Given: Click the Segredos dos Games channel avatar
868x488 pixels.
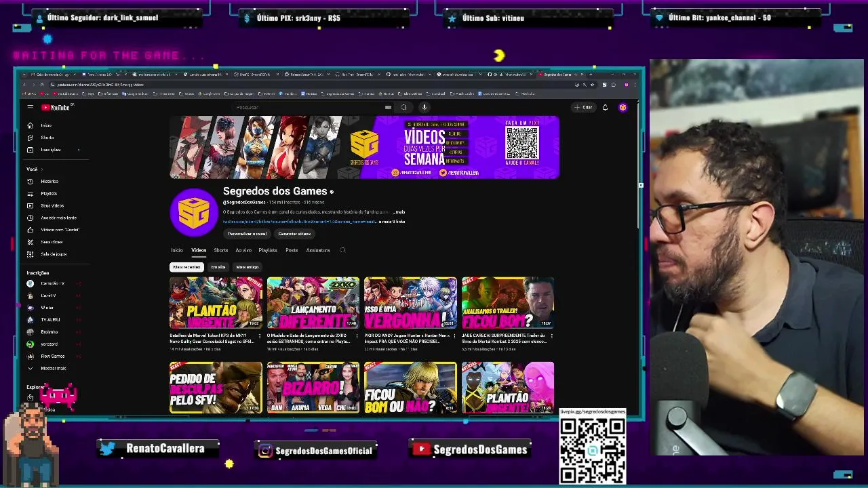Looking at the screenshot, I should tap(194, 213).
